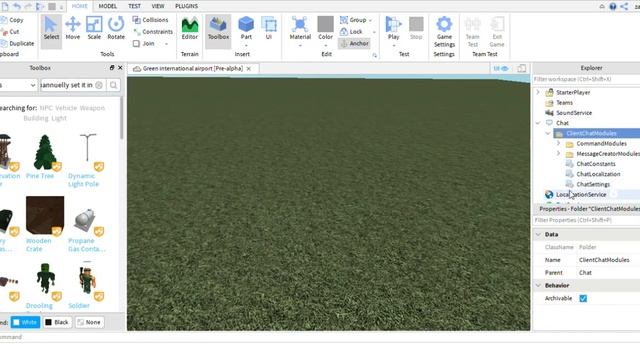Open the MODEL ribbon tab
This screenshot has height=360, width=640.
(x=108, y=6)
